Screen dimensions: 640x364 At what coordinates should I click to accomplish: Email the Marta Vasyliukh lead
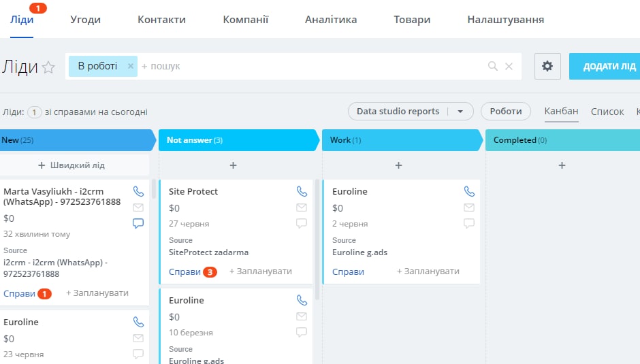[138, 208]
